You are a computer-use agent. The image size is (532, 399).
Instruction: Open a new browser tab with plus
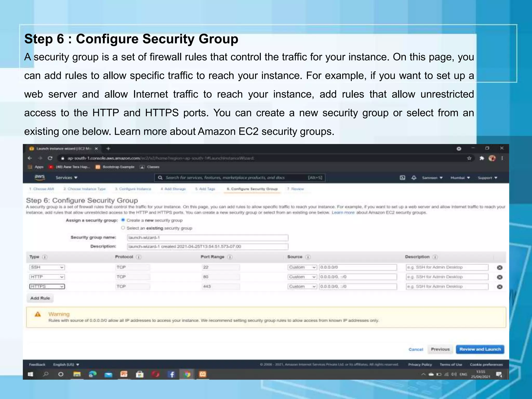(x=108, y=149)
